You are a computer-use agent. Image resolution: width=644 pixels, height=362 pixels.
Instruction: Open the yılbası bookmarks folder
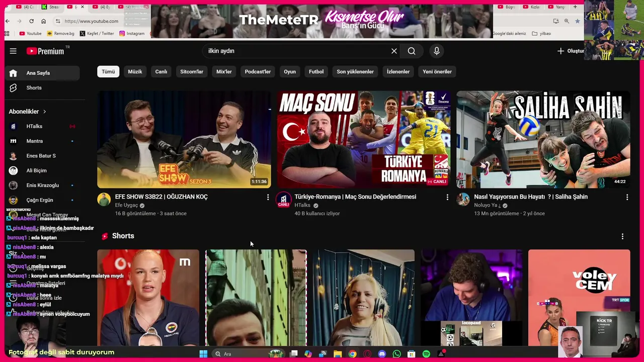pos(541,34)
